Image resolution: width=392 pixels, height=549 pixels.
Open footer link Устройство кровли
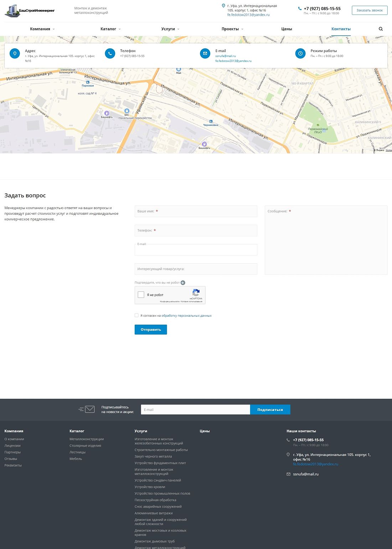(150, 487)
